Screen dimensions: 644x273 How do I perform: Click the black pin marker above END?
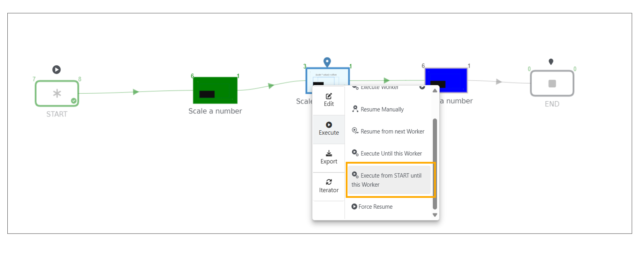551,62
